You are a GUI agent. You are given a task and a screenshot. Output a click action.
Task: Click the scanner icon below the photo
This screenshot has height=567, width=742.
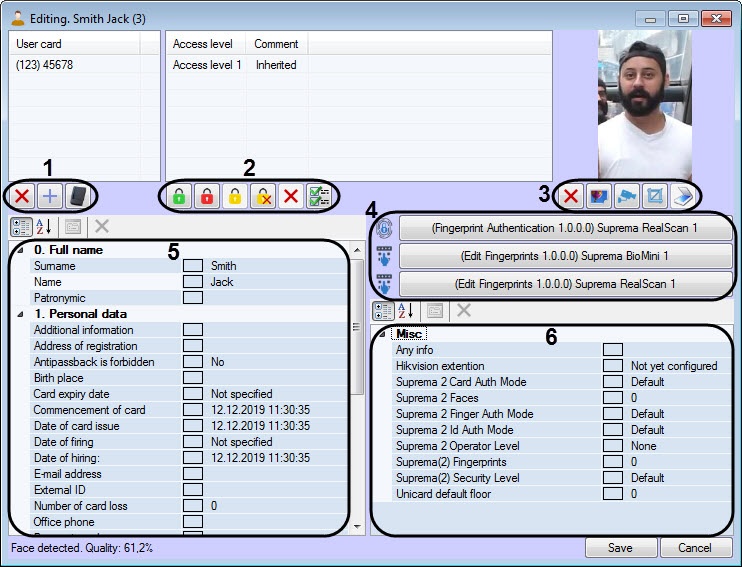pyautogui.click(x=681, y=196)
